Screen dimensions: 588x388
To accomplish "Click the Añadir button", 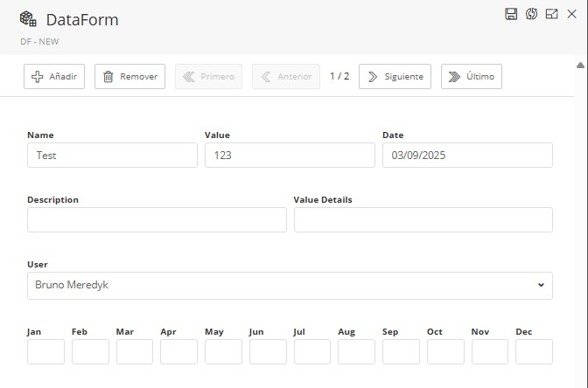I will [x=54, y=76].
